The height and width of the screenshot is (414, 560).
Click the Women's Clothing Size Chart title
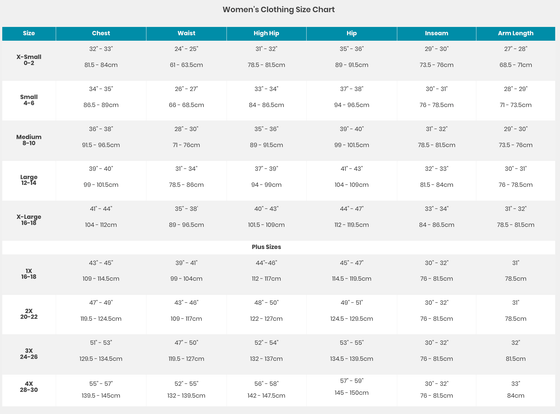click(x=279, y=10)
